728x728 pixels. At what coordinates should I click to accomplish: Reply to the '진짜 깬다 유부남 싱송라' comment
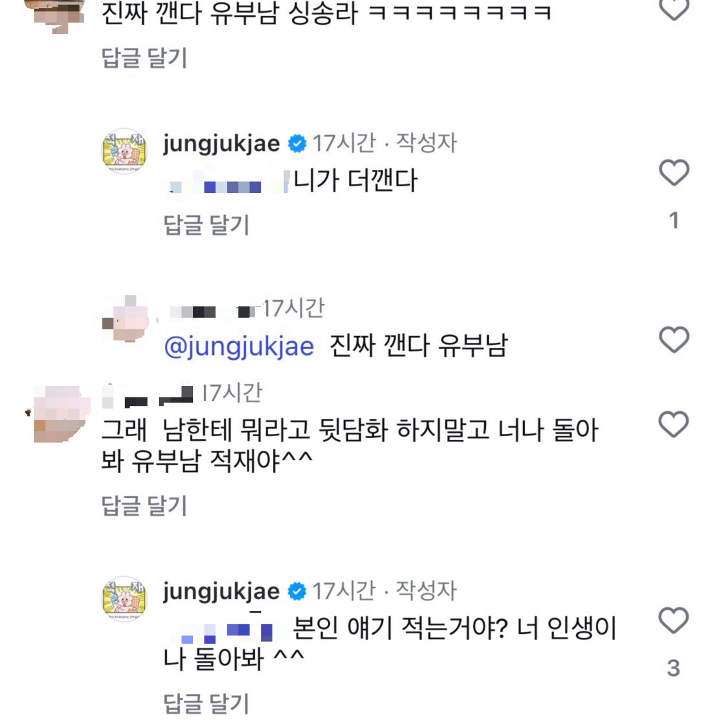pos(144,58)
